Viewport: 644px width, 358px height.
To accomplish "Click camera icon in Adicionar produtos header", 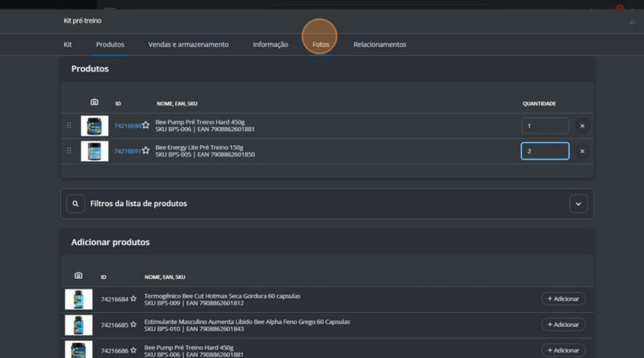I will [79, 276].
